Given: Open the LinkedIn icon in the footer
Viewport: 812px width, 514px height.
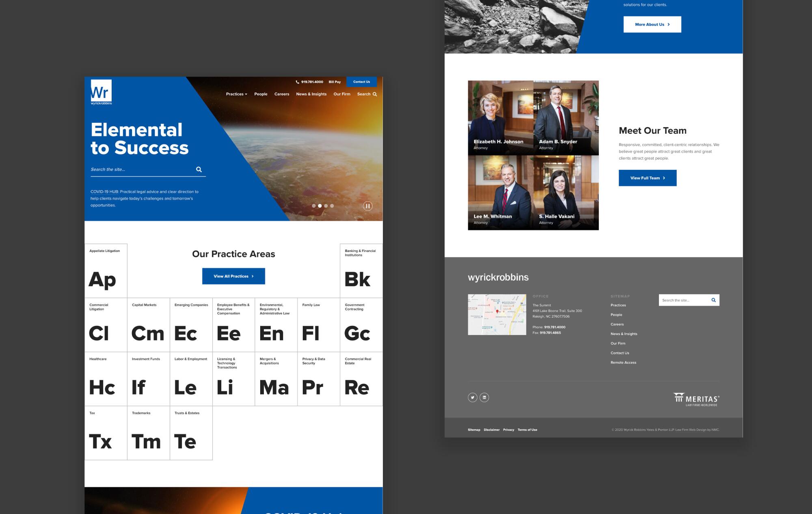Looking at the screenshot, I should tap(484, 397).
